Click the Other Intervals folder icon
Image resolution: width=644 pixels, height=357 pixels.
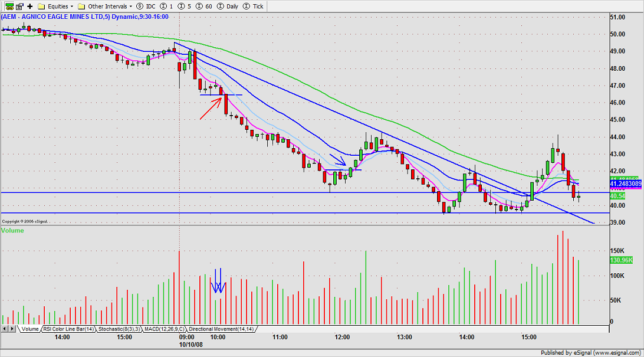[81, 6]
